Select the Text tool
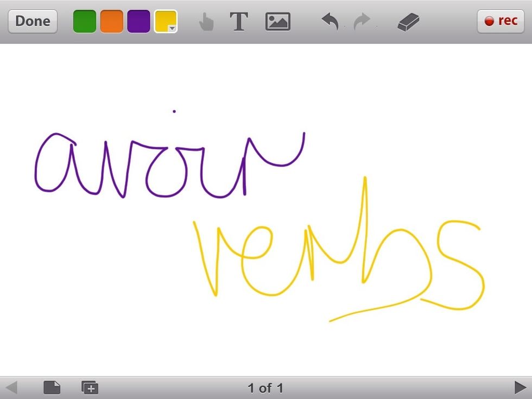 [239, 22]
